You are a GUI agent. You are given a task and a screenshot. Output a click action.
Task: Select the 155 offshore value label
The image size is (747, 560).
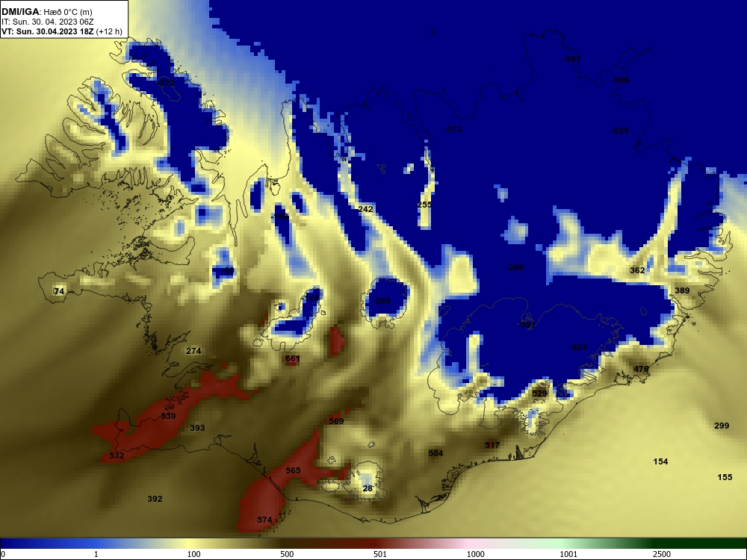coord(725,476)
